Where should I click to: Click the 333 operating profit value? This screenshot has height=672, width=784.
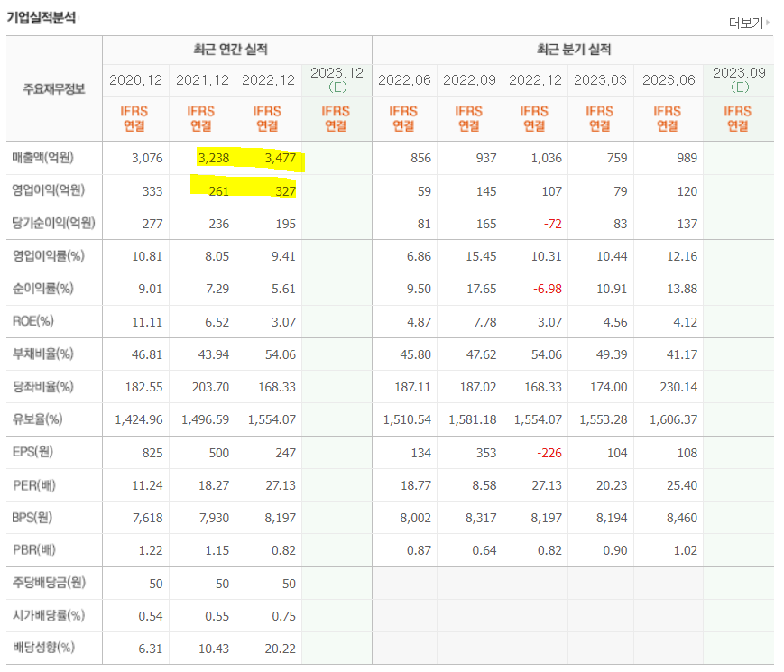[x=152, y=191]
